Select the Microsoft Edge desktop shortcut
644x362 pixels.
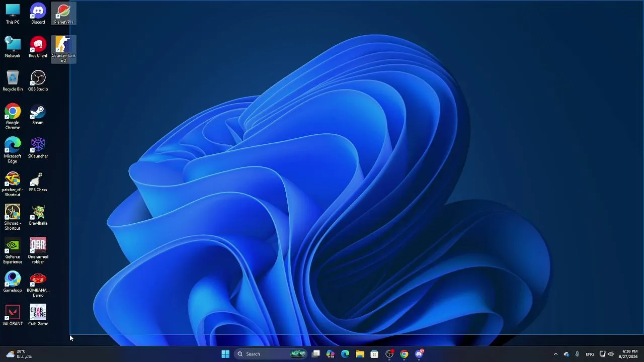point(13,150)
